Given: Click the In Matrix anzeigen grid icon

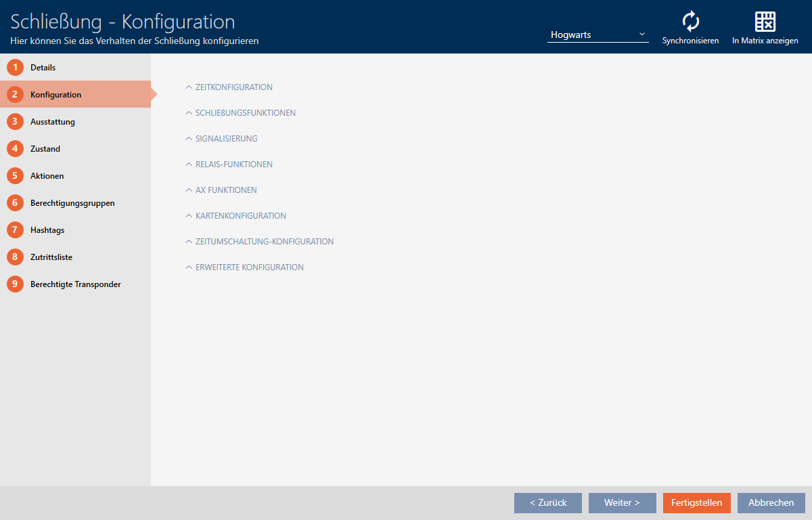Looking at the screenshot, I should (765, 22).
